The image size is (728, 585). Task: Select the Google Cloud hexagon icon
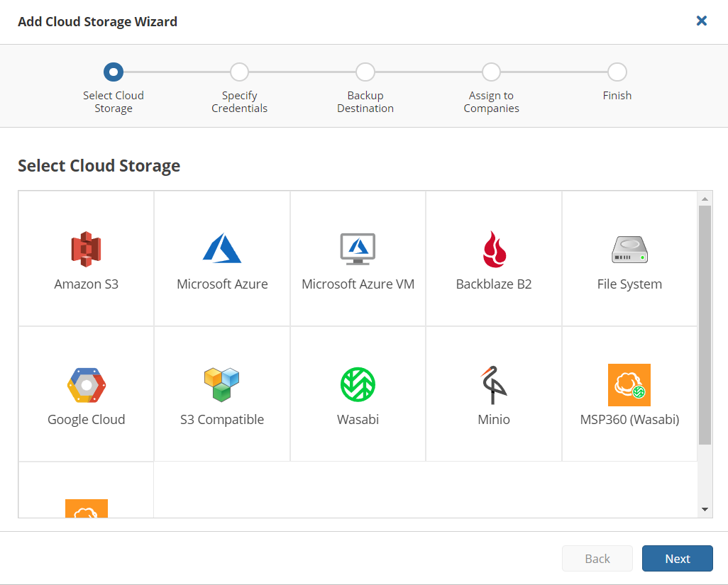(86, 385)
